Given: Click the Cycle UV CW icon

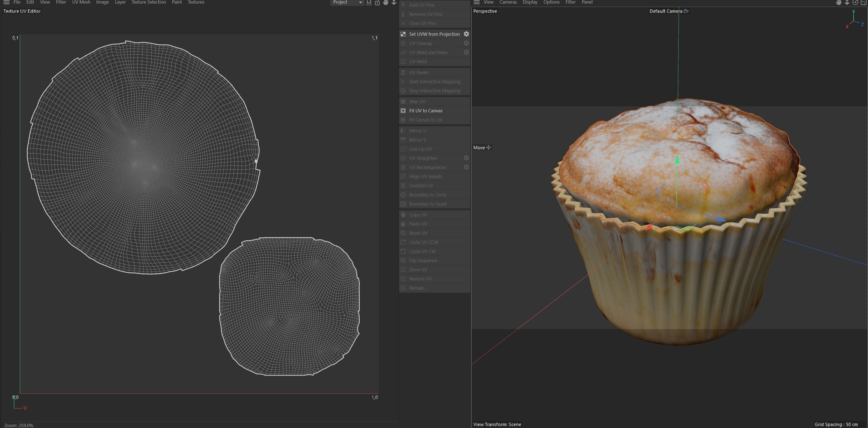Looking at the screenshot, I should click(403, 251).
